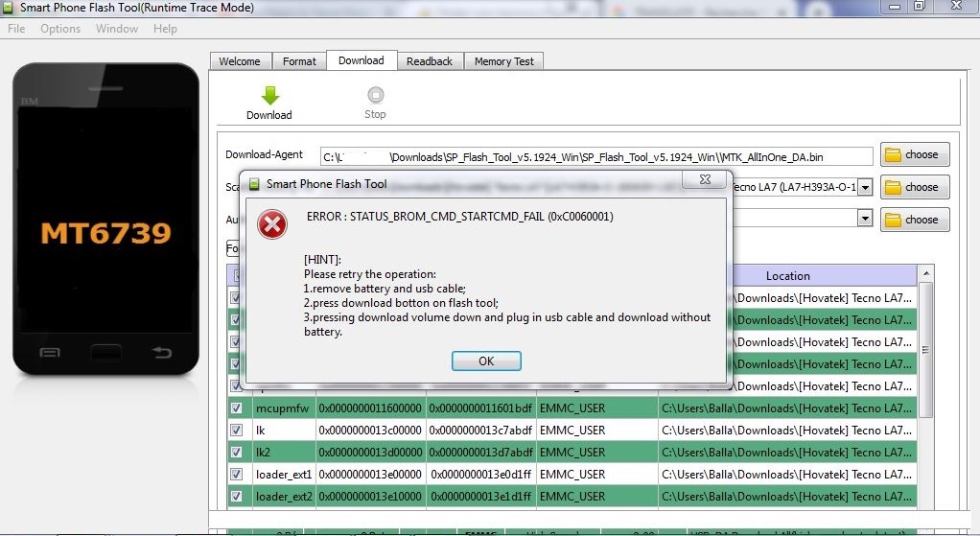Screen dimensions: 980x536
Task: Click begin address 0x0000000013c00000
Action: tap(370, 430)
